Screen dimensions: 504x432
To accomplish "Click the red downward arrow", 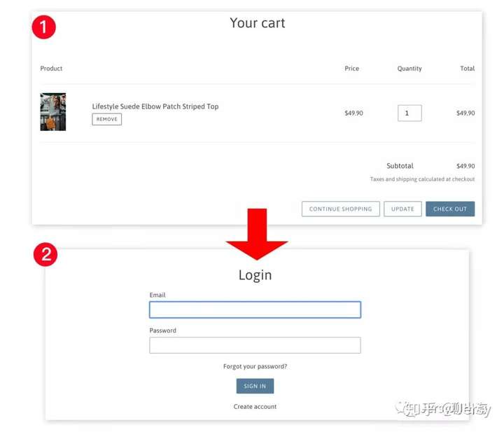I will click(257, 235).
